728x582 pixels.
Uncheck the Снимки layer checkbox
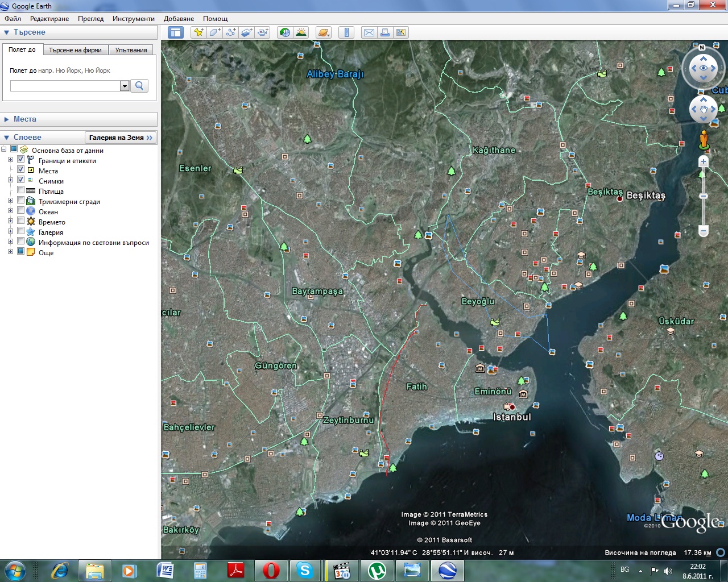coord(21,180)
